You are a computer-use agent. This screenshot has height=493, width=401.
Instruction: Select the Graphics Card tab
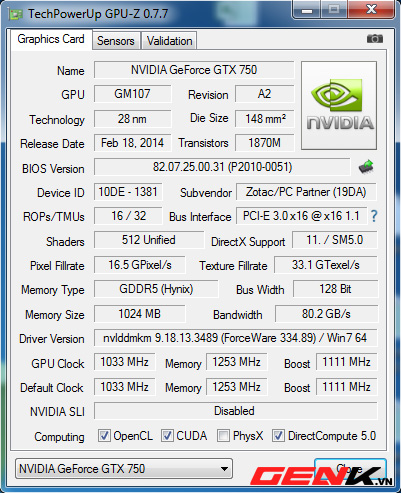click(51, 39)
